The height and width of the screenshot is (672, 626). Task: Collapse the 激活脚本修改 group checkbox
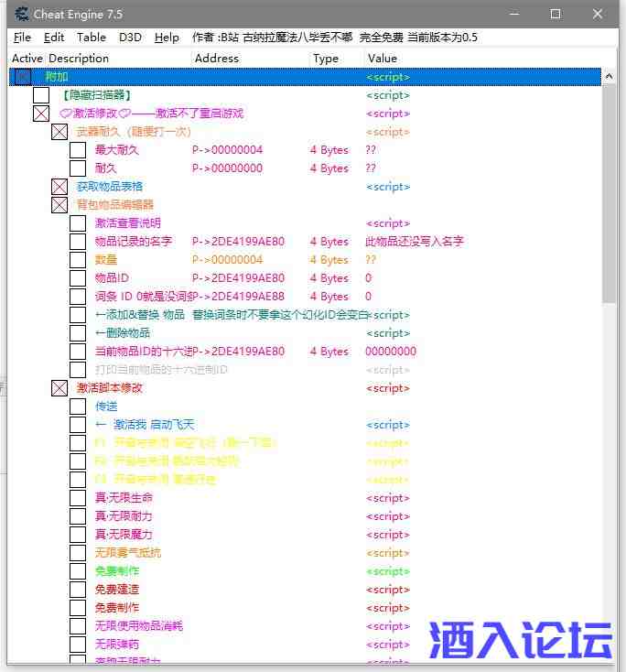59,388
